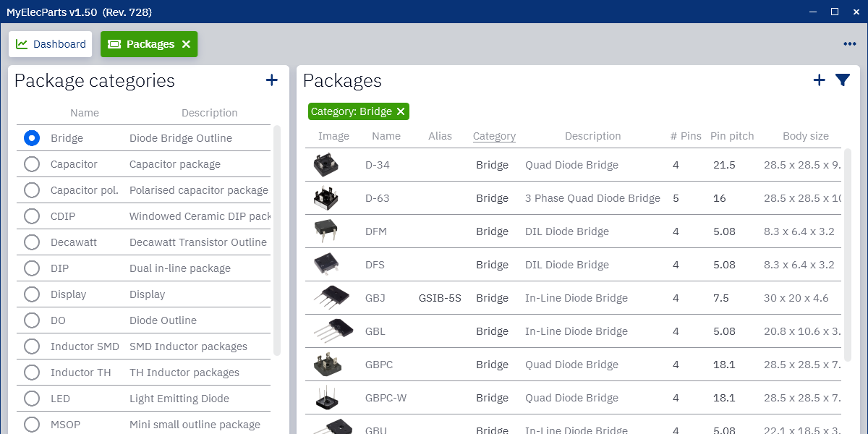Switch to the Dashboard tab

[x=50, y=43]
